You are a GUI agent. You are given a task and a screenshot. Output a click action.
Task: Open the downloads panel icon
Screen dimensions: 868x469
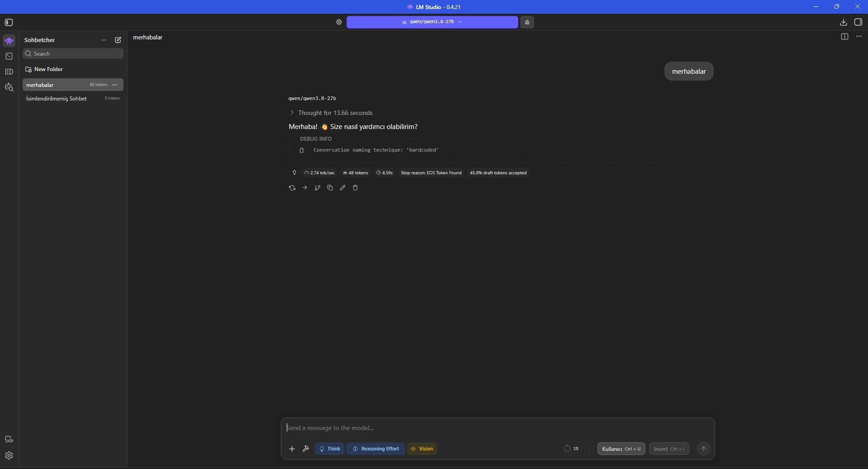coord(843,22)
